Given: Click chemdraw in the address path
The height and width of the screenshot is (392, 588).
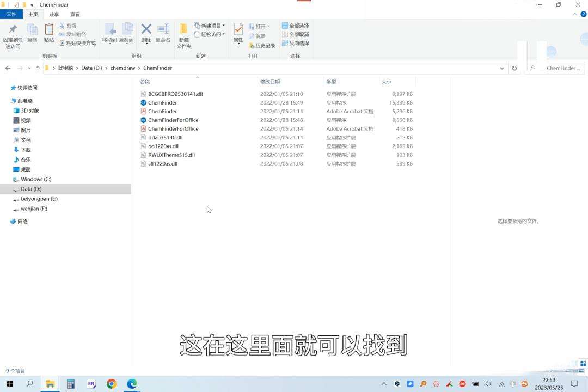Looking at the screenshot, I should coord(122,68).
